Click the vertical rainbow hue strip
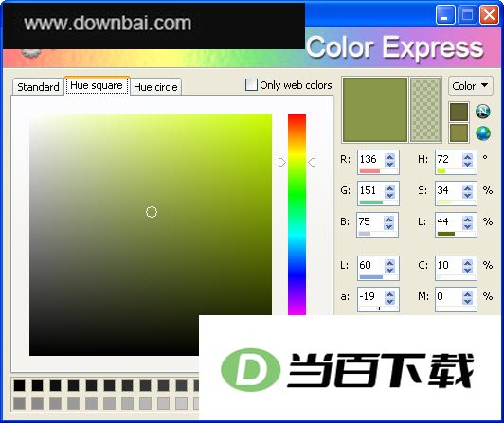This screenshot has width=504, height=423. click(x=297, y=214)
